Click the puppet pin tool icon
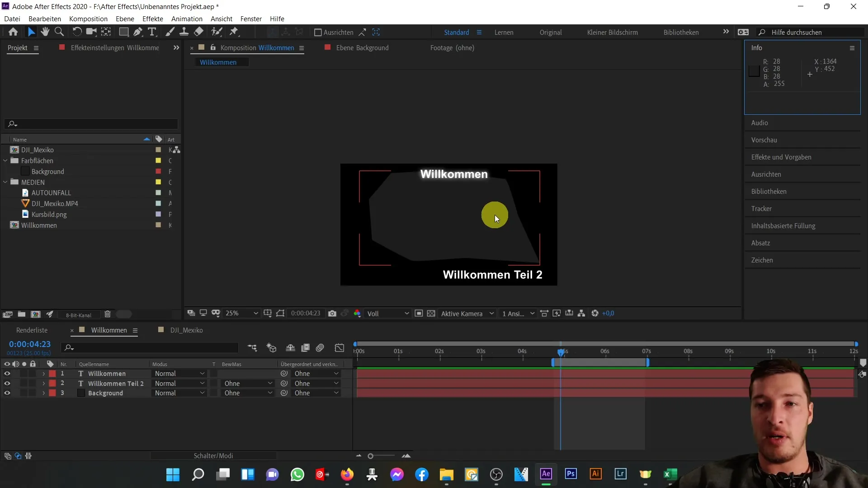The image size is (868, 488). [x=235, y=32]
